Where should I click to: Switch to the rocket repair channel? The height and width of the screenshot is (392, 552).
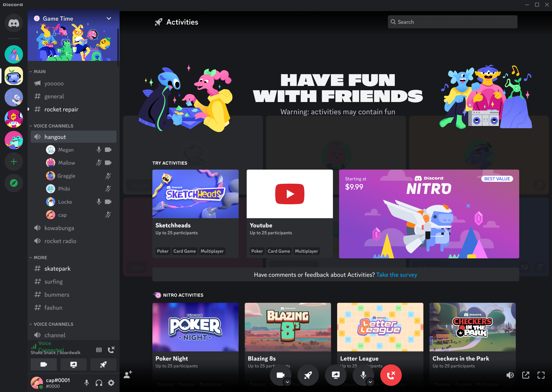coord(61,109)
